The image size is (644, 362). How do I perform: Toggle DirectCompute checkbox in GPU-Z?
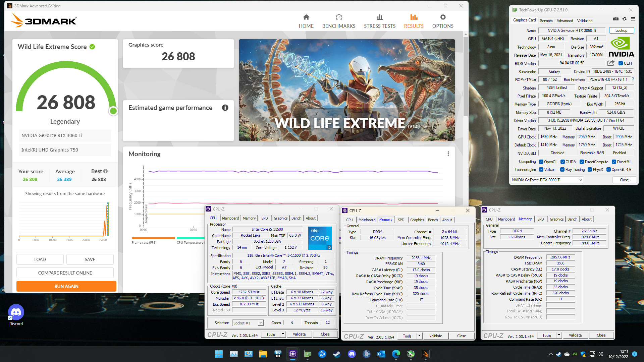[582, 162]
